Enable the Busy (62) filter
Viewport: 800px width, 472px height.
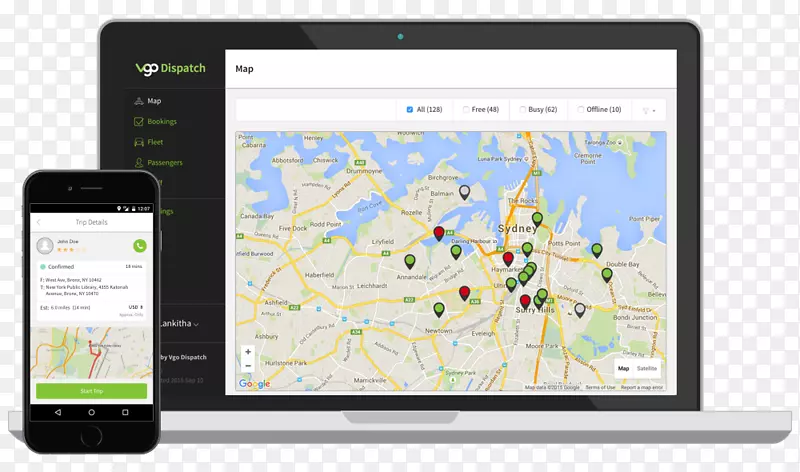522,109
